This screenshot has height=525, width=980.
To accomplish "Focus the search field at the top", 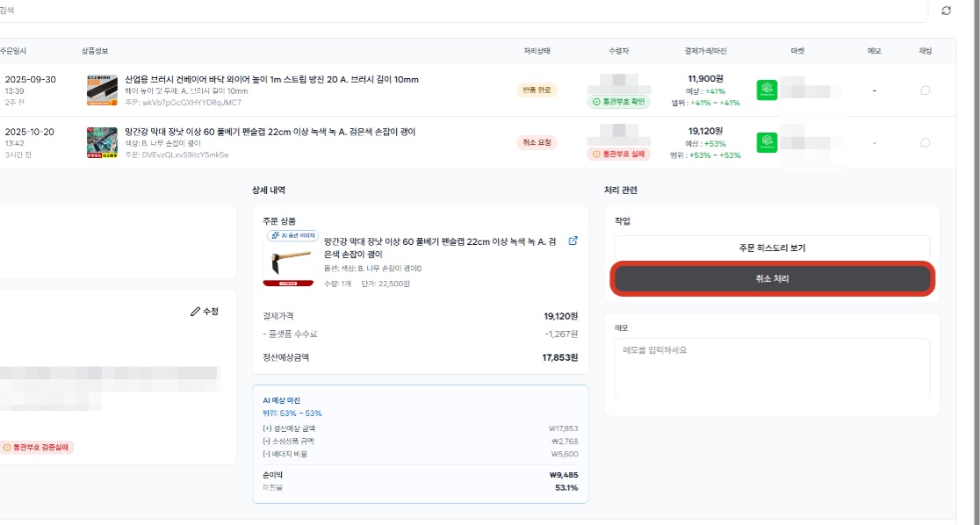I will tap(463, 11).
